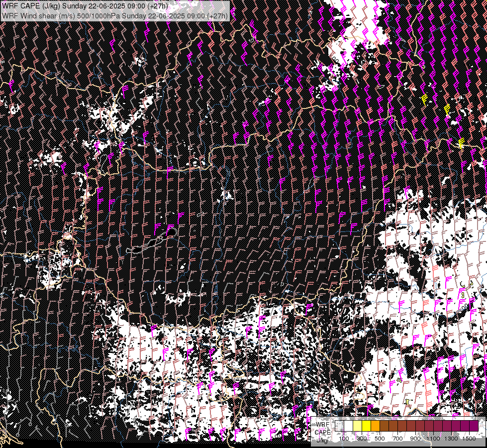Select the pale yellow legend swatch

[358, 426]
